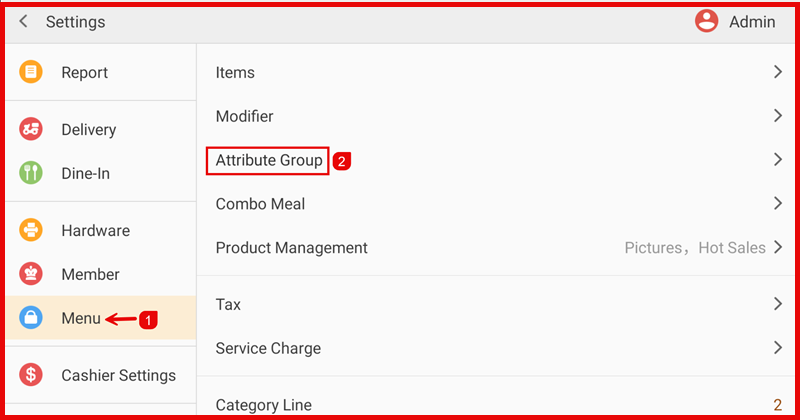
Task: Open the Attribute Group option
Action: click(x=269, y=160)
